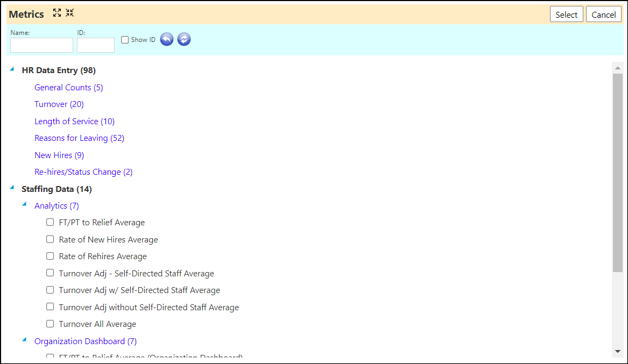The image size is (628, 364).
Task: Click the HR Data Entry (98) heading
Action: click(59, 70)
